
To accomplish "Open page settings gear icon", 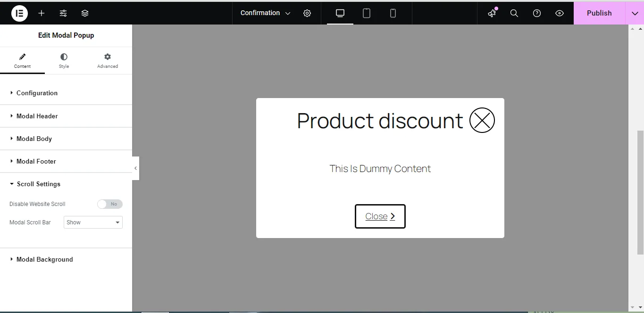I will pyautogui.click(x=307, y=13).
